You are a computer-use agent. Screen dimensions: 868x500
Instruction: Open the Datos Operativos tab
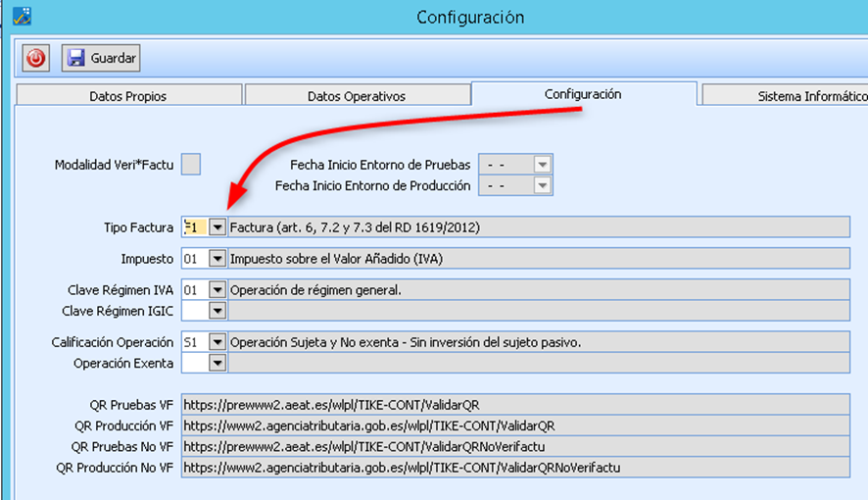pyautogui.click(x=356, y=96)
